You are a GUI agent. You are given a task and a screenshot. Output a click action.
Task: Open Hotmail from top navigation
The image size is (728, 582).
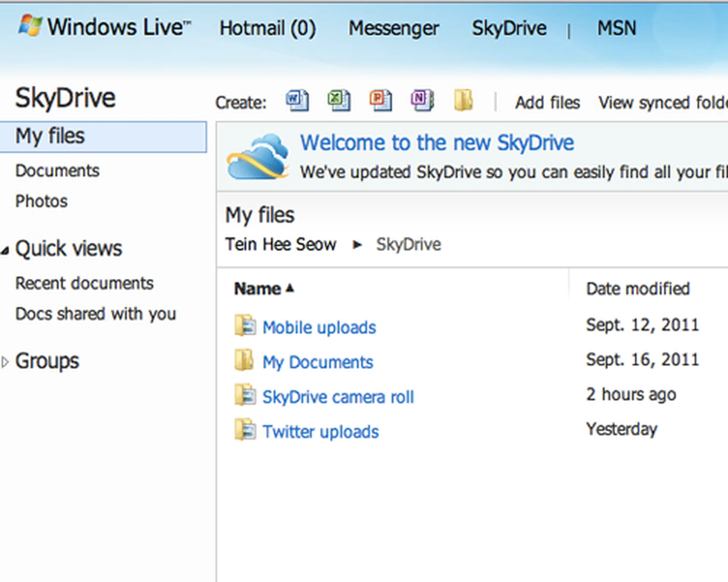(x=267, y=28)
